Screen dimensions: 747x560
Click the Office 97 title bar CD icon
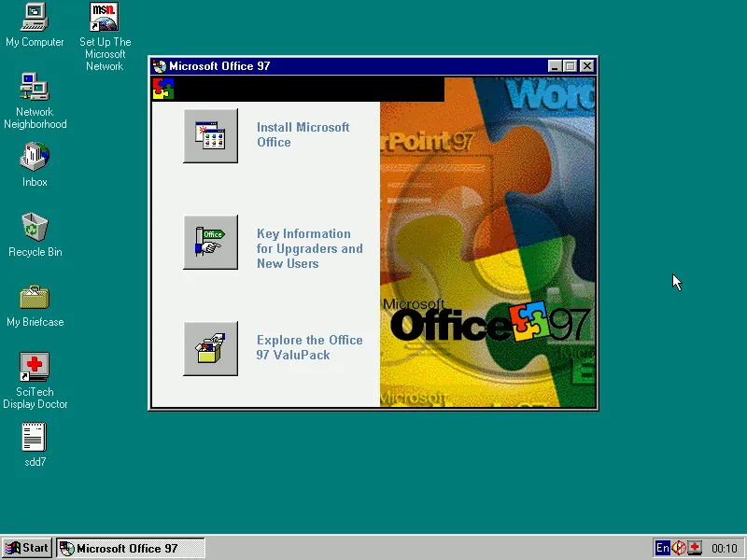click(160, 66)
